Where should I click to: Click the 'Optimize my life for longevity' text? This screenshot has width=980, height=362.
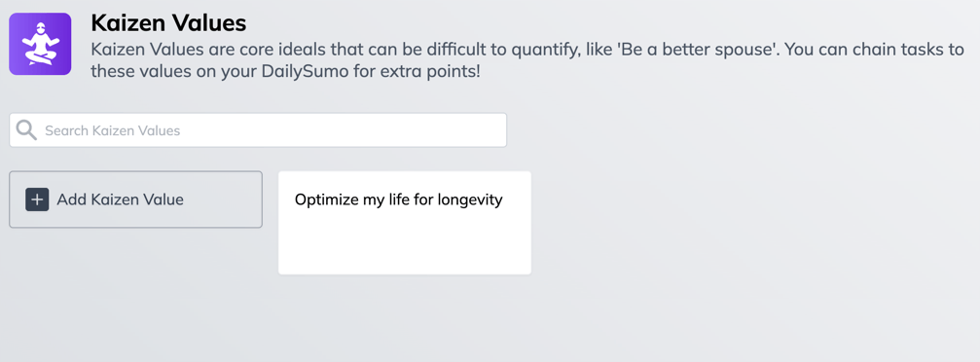click(398, 200)
